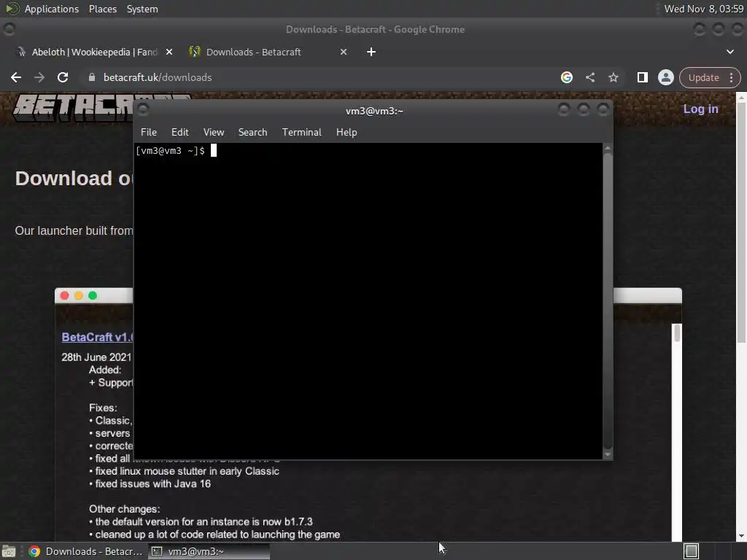Open terminal Terminal menu
The height and width of the screenshot is (560, 747).
pos(301,133)
